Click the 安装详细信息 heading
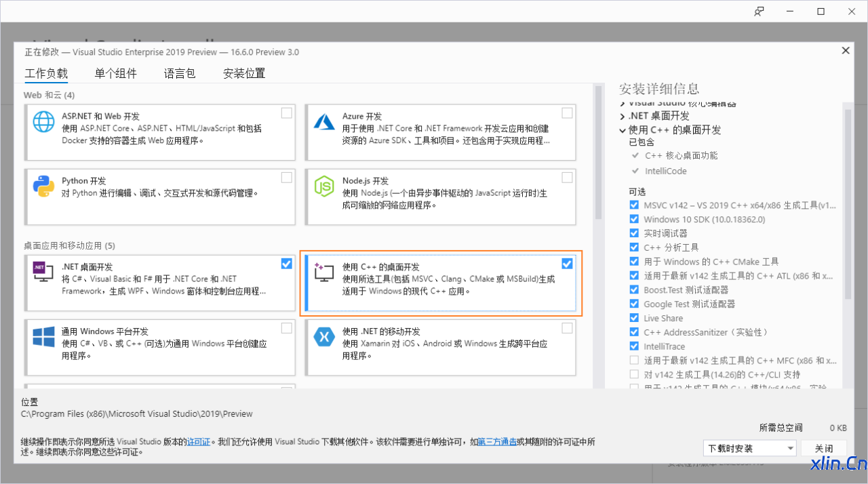Screen dimensions: 868x484 658,89
